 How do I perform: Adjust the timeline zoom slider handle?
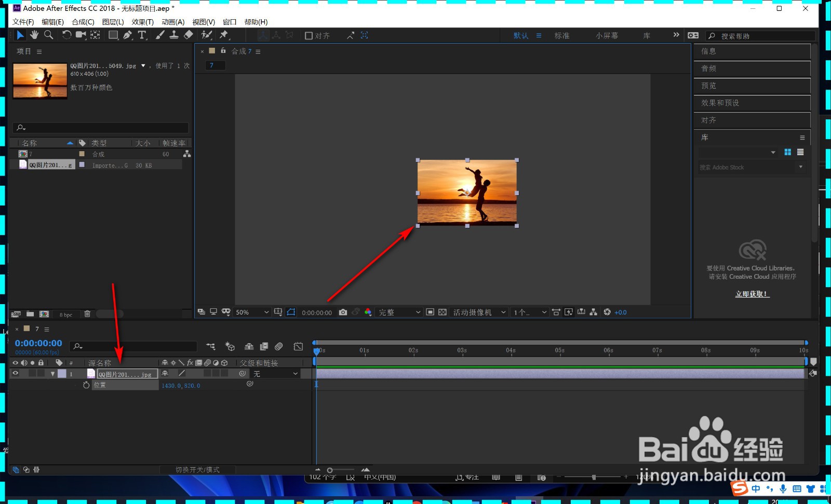pos(330,470)
